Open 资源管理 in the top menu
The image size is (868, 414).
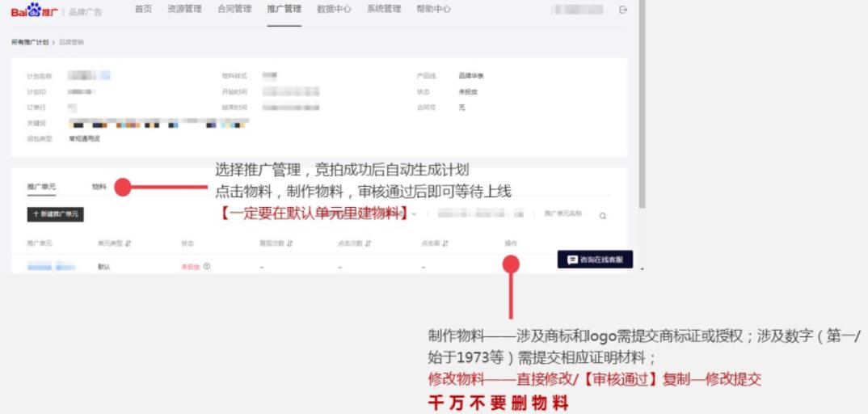[x=184, y=9]
